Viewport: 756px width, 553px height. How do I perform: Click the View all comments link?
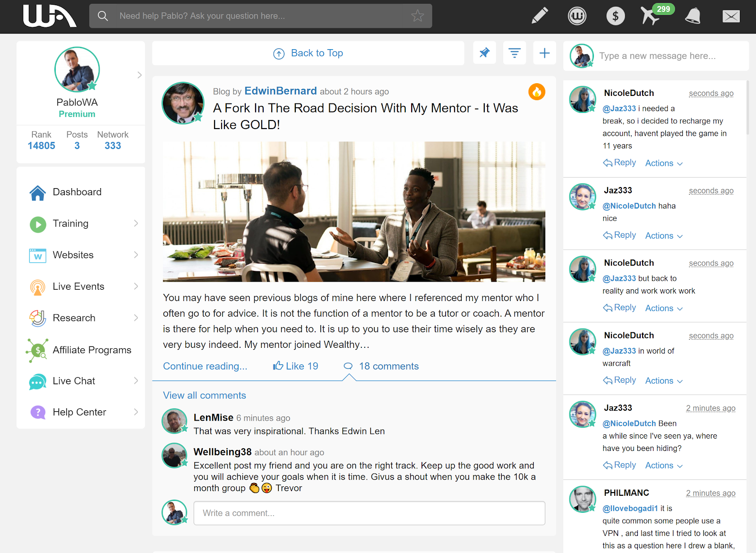[205, 395]
